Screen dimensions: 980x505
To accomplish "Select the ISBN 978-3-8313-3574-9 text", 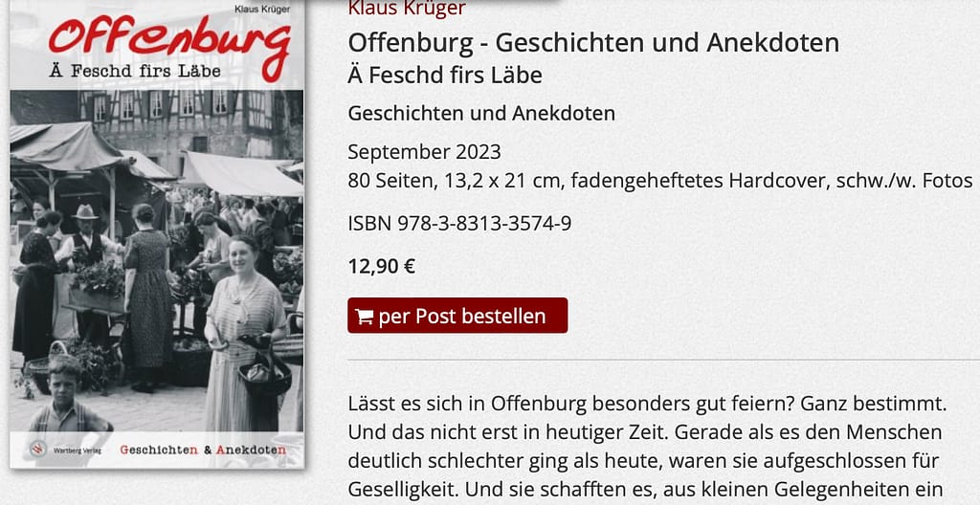I will point(459,223).
